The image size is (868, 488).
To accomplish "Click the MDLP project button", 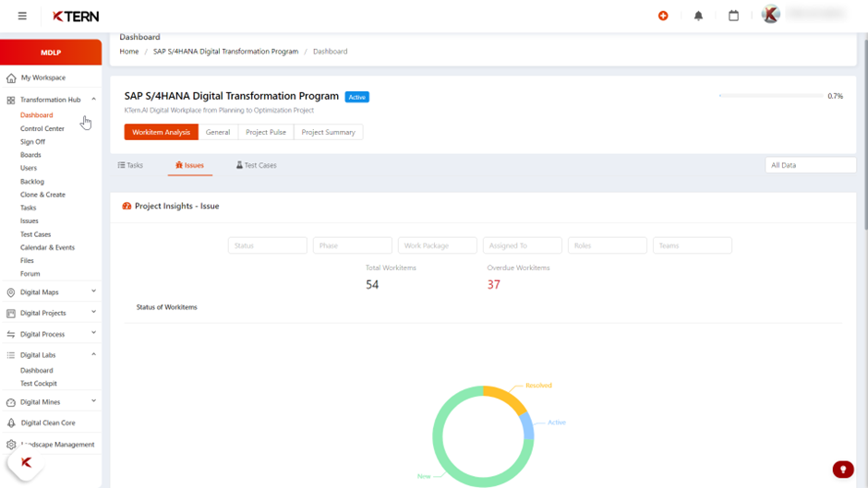I will coord(51,53).
